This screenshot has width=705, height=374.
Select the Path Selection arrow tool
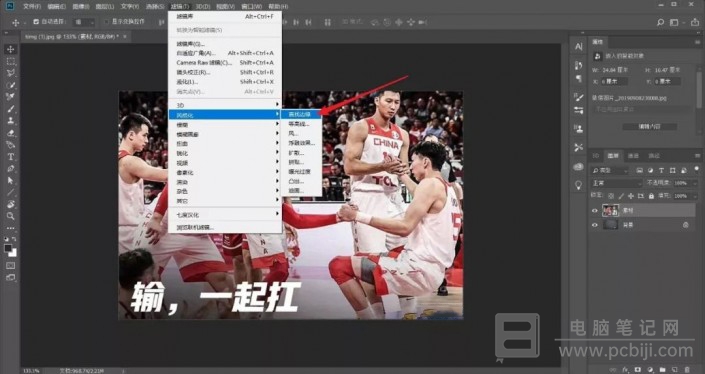[11, 180]
